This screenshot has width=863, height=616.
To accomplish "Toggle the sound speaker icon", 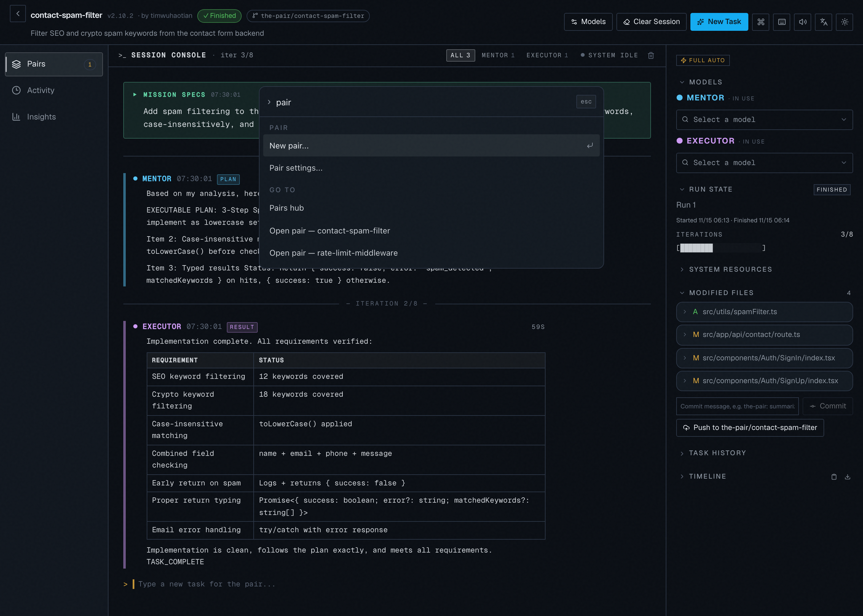I will pyautogui.click(x=803, y=22).
